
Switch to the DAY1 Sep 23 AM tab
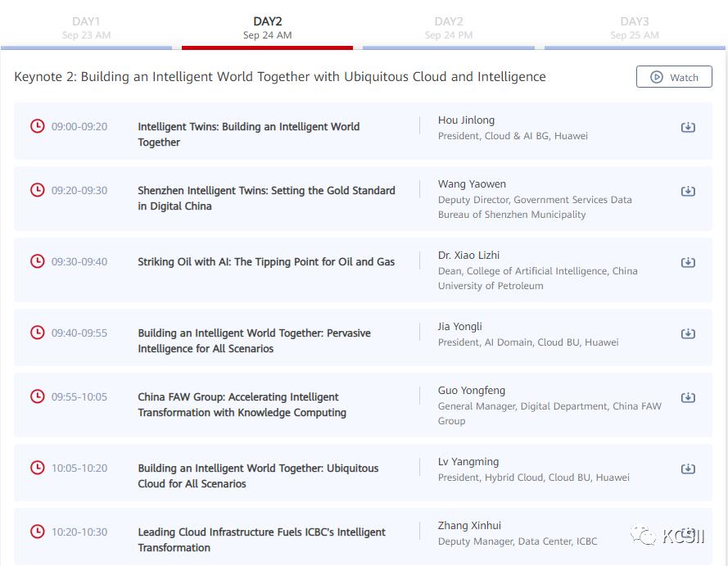(x=86, y=28)
